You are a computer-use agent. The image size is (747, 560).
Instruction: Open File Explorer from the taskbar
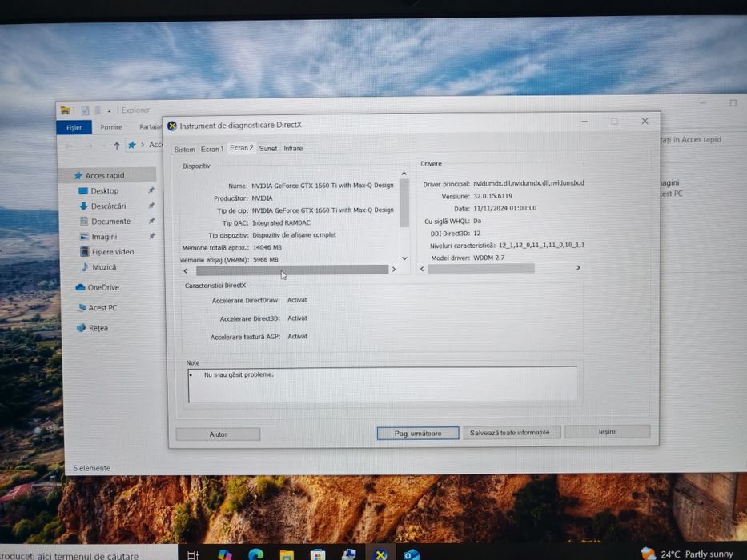point(287,555)
